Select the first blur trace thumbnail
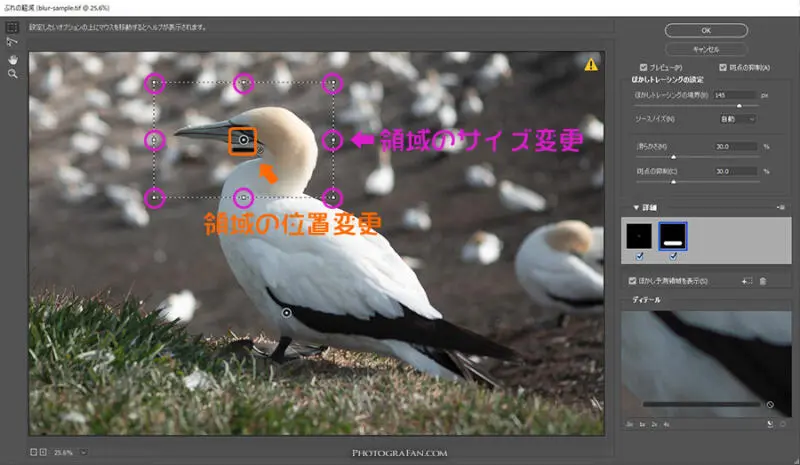 point(639,236)
